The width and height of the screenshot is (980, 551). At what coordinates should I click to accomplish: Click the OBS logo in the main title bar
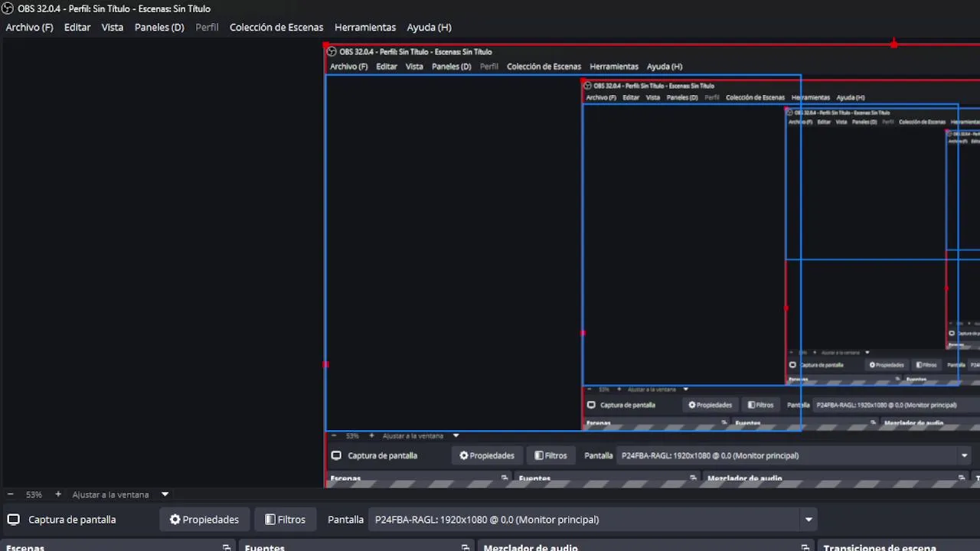click(7, 8)
